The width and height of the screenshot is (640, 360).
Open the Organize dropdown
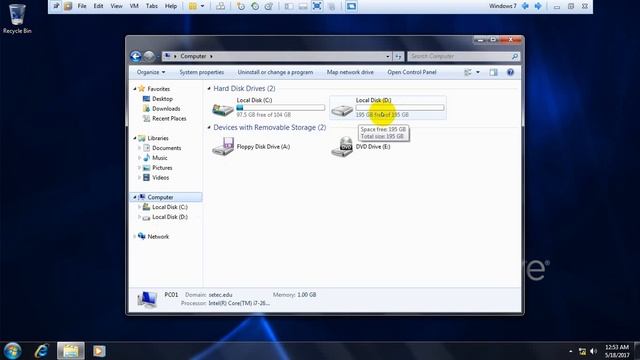(x=151, y=72)
